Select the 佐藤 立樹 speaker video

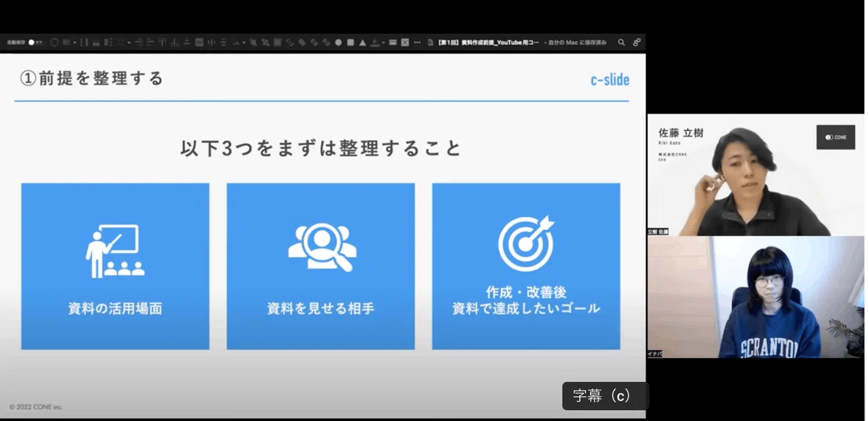[755, 174]
